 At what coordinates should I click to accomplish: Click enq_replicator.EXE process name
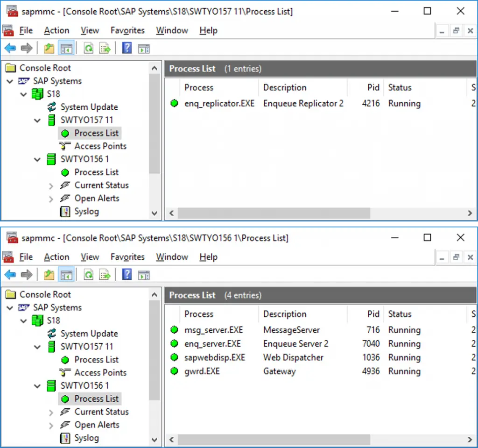point(219,103)
